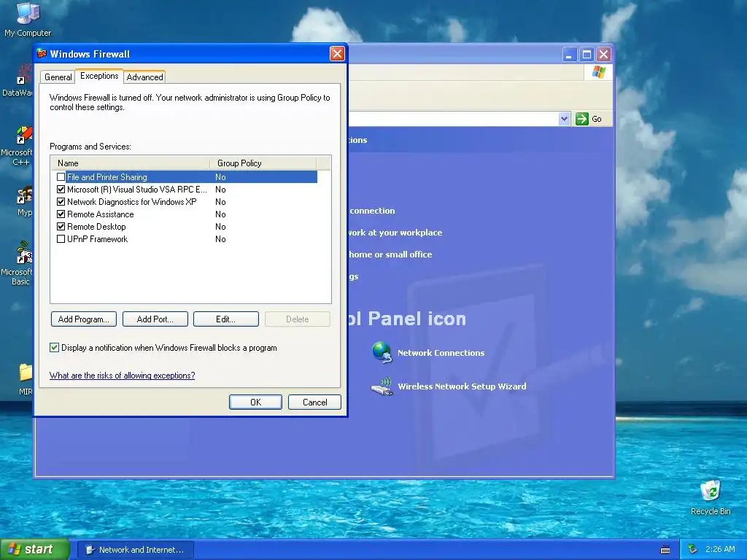Screen dimensions: 747x560
Task: Select the Remote Desktop row name
Action: [96, 227]
